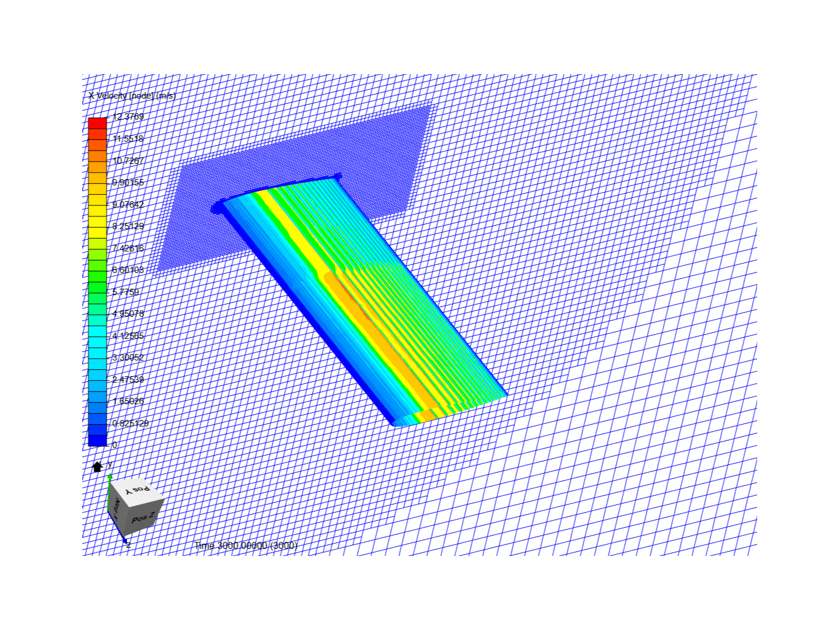Click the Time 3000.00000 (3000) label
Screen dimensions: 840x630
246,545
